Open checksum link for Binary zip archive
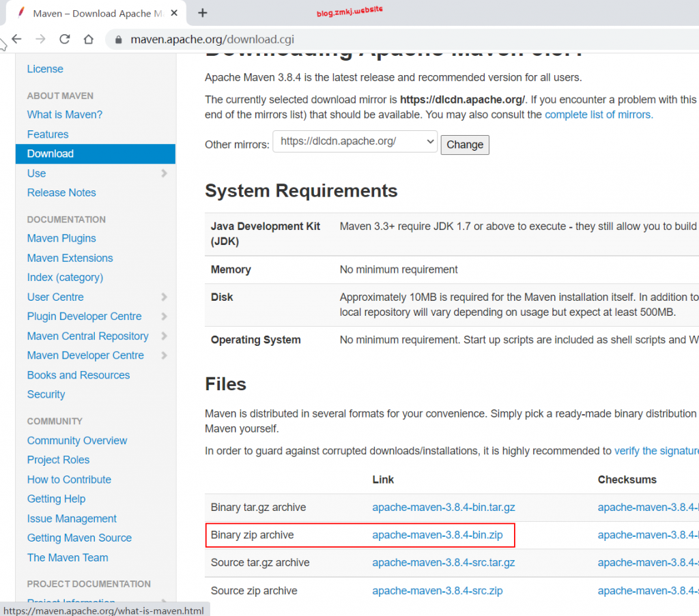 [648, 535]
